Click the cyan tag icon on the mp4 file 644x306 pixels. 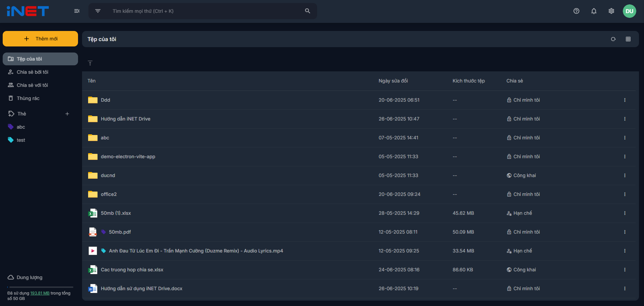104,251
